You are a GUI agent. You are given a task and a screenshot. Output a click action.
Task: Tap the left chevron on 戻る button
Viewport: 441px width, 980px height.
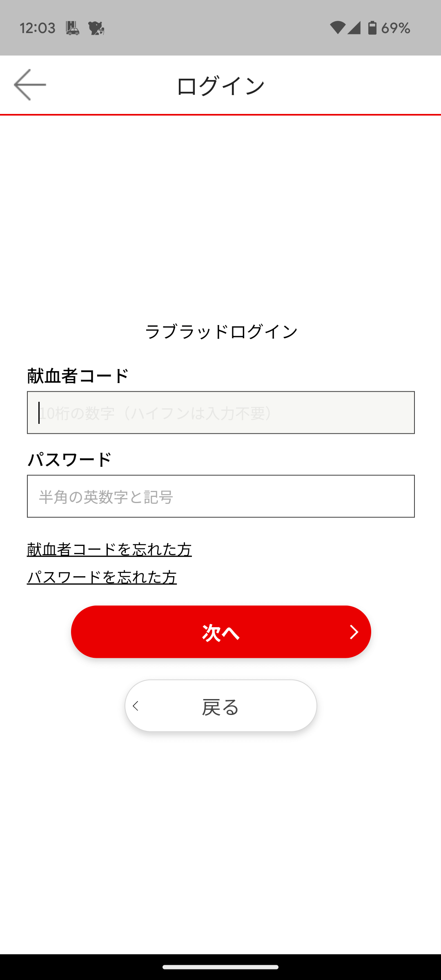pyautogui.click(x=136, y=706)
